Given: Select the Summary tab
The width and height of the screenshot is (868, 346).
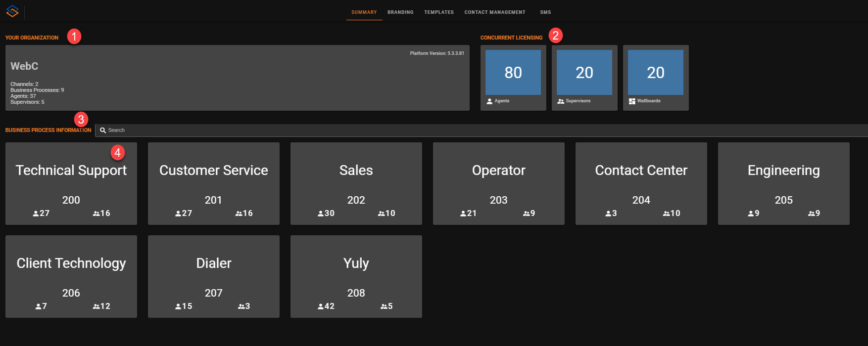Looking at the screenshot, I should 364,12.
